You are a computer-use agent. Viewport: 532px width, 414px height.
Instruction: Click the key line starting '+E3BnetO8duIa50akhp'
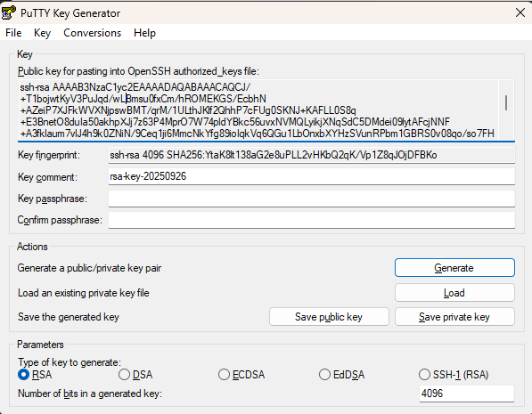coord(234,122)
